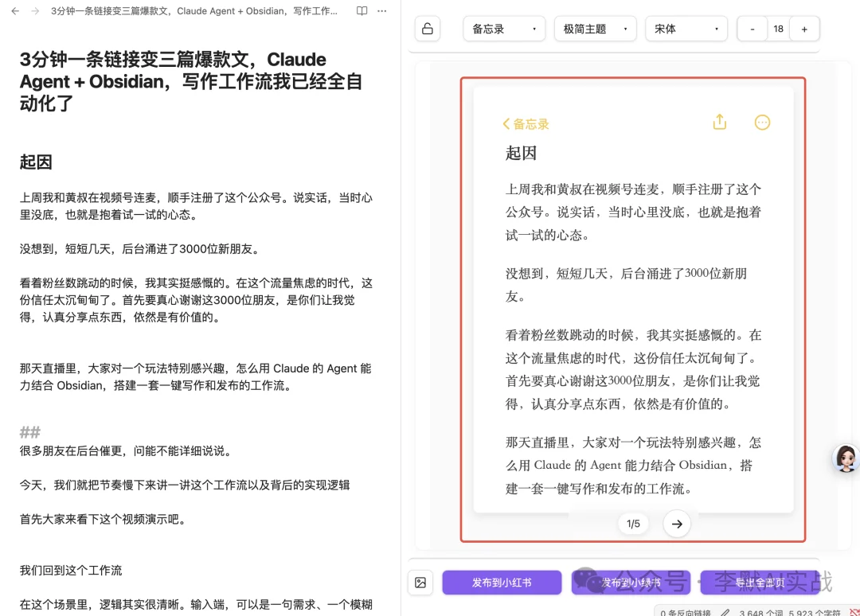Click the share icon on the card
This screenshot has height=616, width=860.
(x=720, y=122)
